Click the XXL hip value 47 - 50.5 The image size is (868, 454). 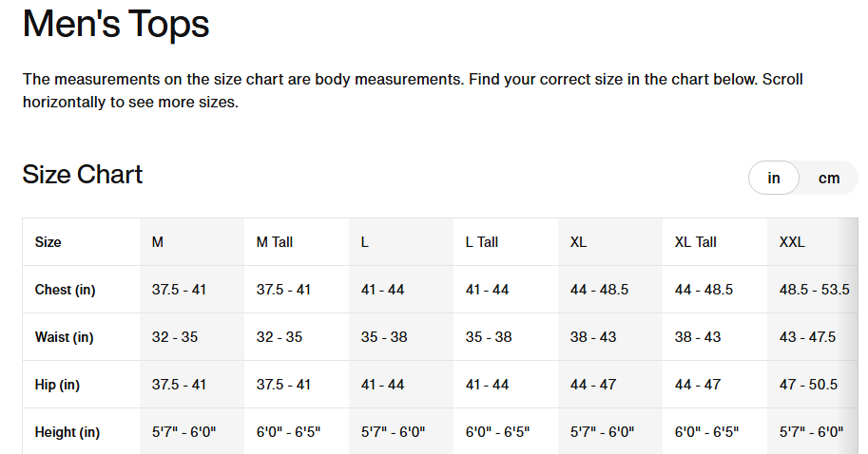tap(808, 385)
